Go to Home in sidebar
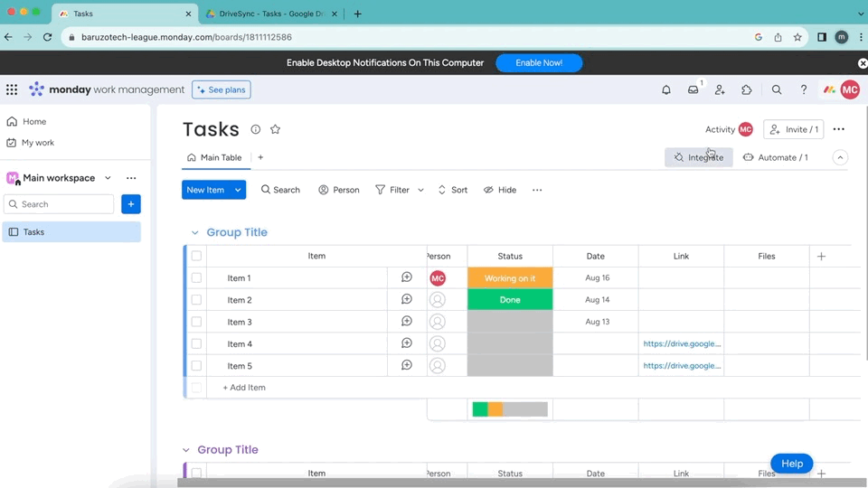This screenshot has width=868, height=488. tap(26, 121)
